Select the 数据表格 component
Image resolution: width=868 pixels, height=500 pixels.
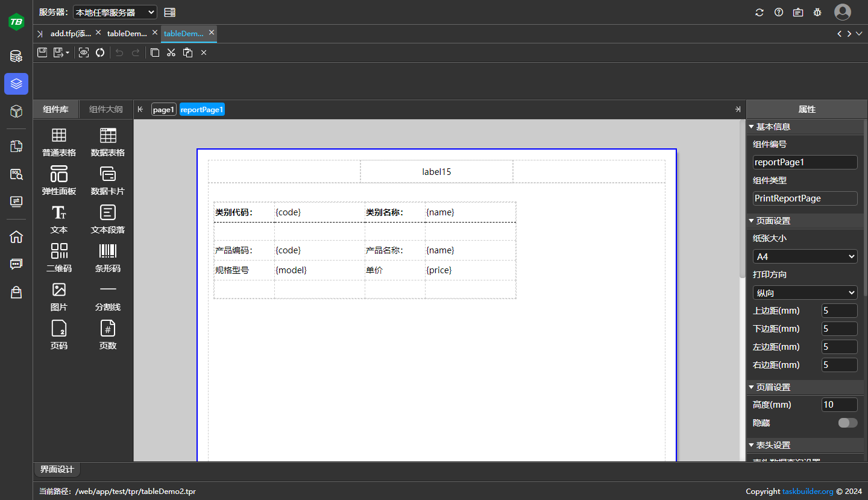coord(108,142)
